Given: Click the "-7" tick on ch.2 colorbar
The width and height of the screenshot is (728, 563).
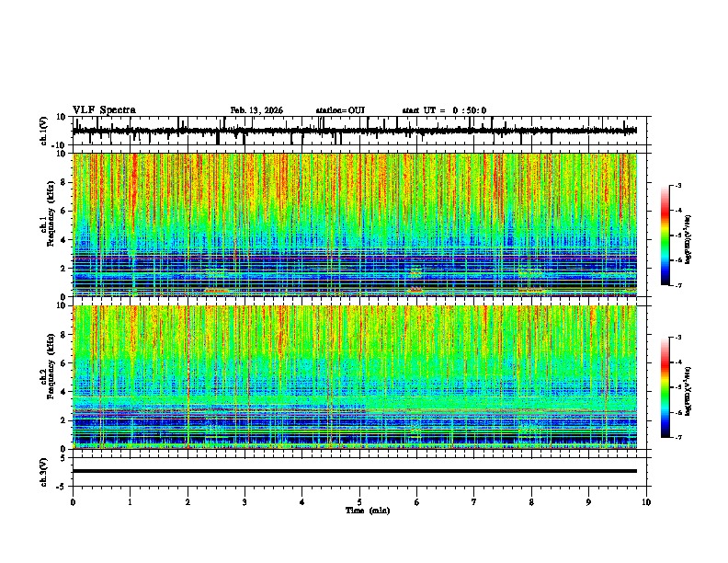Looking at the screenshot, I should (x=677, y=437).
